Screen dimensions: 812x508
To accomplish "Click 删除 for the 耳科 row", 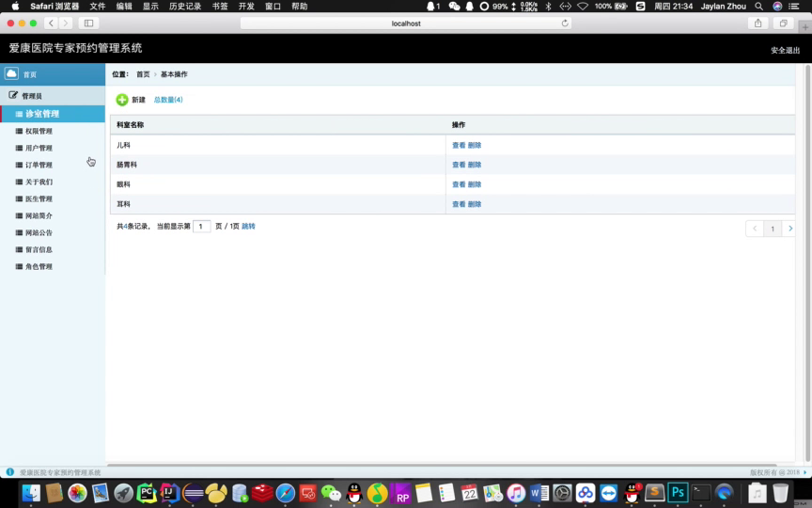I will 475,204.
